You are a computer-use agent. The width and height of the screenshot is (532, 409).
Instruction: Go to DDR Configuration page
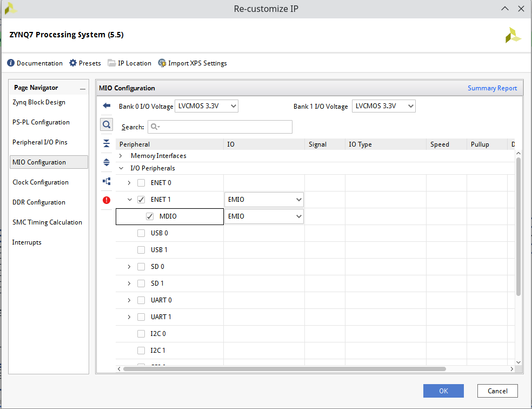click(39, 202)
